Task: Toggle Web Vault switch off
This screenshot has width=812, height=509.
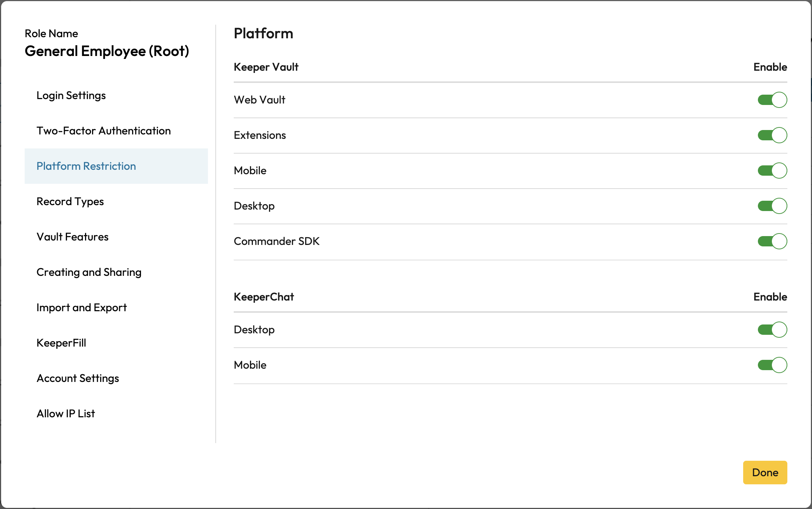Action: pyautogui.click(x=772, y=100)
